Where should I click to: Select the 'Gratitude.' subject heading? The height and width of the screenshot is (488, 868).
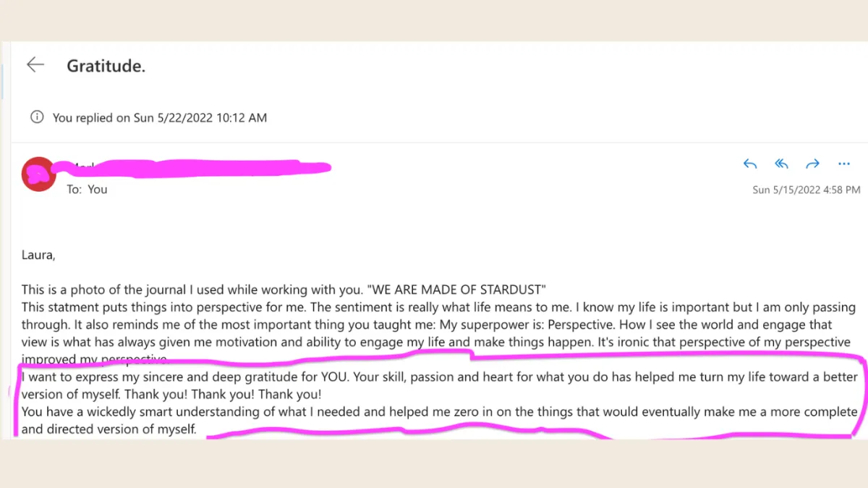click(106, 66)
